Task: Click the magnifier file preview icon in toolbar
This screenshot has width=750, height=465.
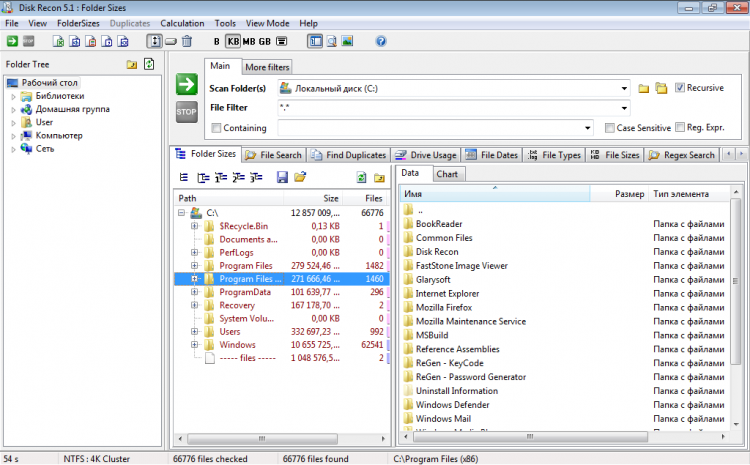Action: coord(331,41)
